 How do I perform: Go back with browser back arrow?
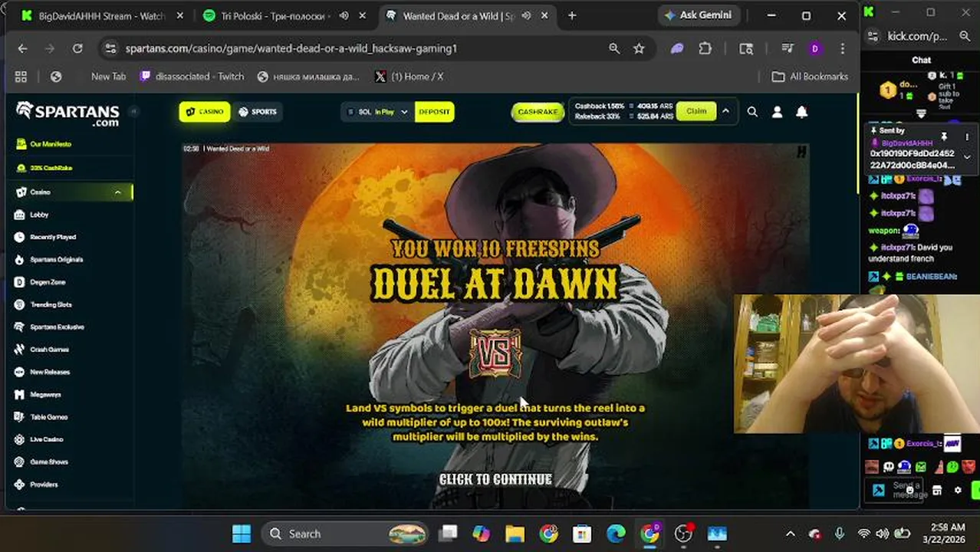22,48
